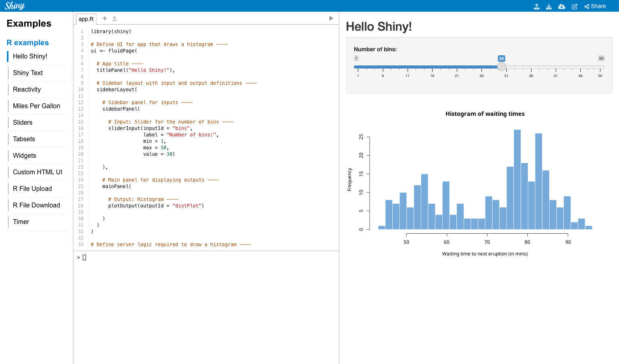
Task: Open the R File Upload example
Action: pos(32,188)
